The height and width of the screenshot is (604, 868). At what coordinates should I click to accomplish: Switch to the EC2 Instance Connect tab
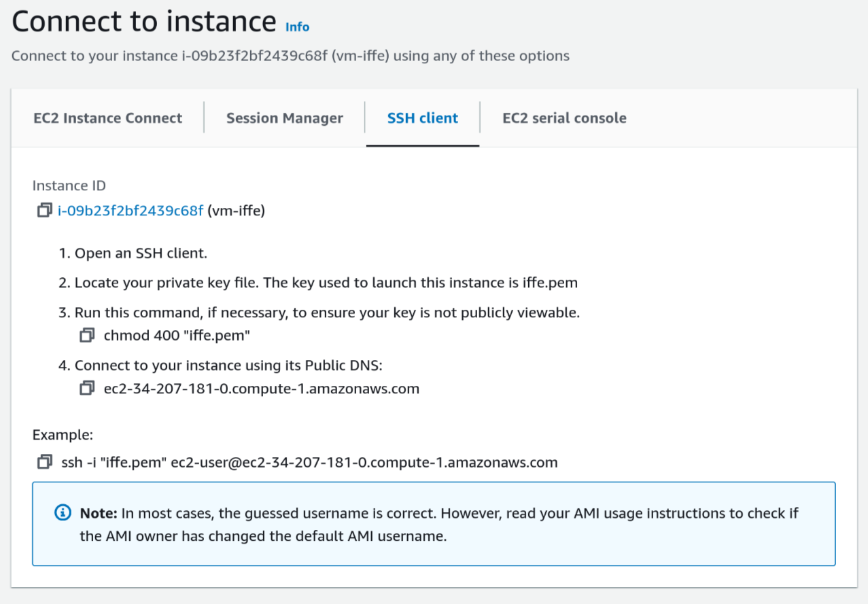(107, 118)
